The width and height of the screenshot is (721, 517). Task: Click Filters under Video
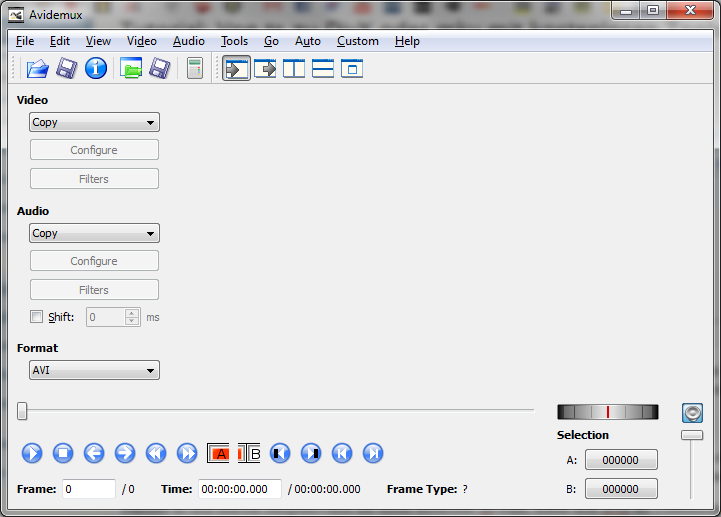[x=94, y=179]
